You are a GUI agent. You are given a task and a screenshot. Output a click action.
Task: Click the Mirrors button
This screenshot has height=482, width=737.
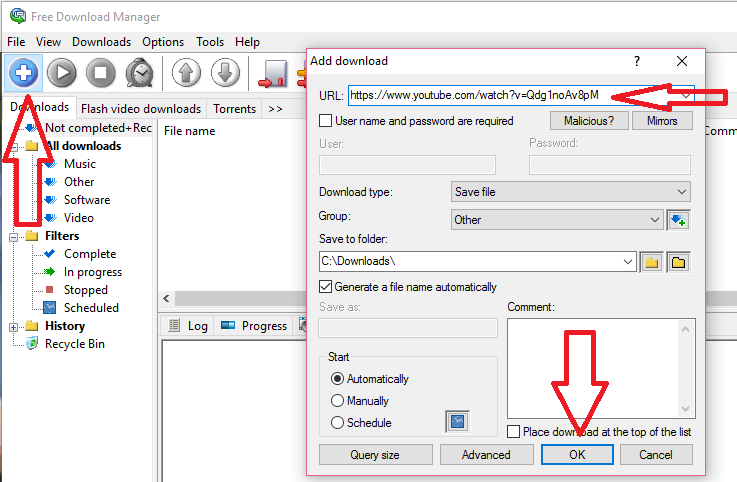pos(662,121)
